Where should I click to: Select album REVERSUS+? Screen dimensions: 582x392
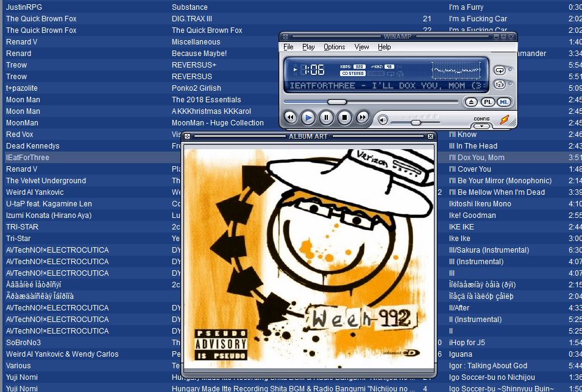click(x=194, y=65)
